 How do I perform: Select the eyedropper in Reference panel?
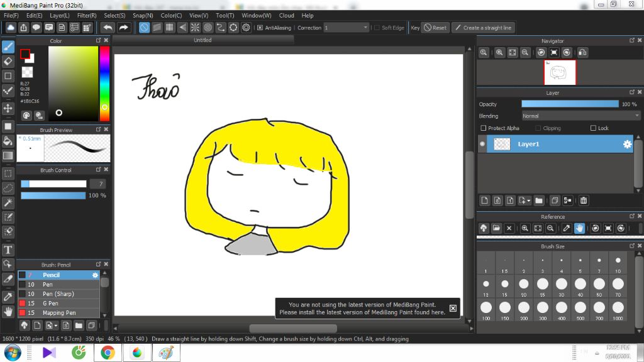click(567, 228)
